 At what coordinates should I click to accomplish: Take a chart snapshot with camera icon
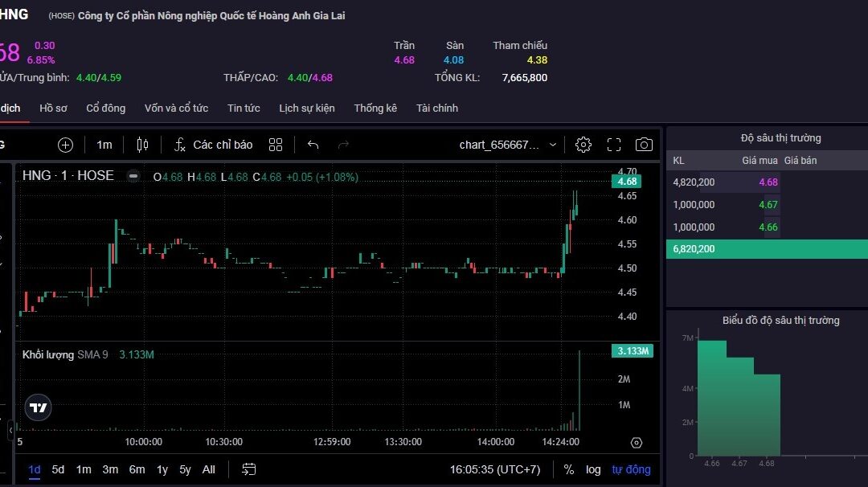(x=644, y=145)
